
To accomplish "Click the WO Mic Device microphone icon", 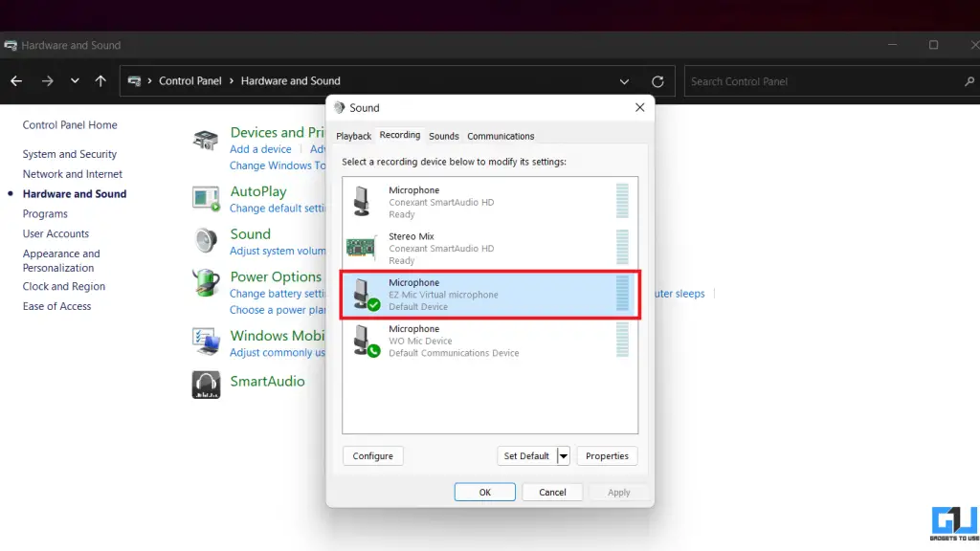I will (362, 340).
